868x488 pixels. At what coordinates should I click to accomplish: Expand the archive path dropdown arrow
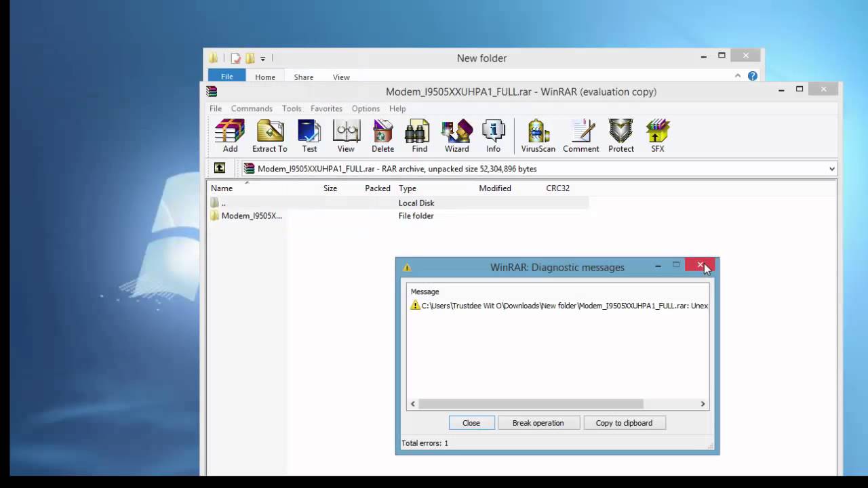(x=832, y=169)
